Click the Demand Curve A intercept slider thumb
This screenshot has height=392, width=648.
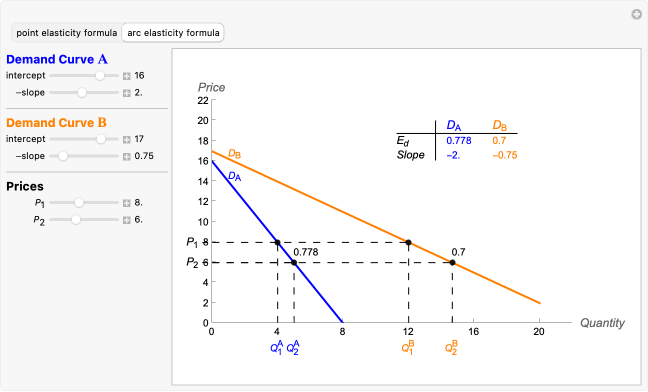[100, 76]
